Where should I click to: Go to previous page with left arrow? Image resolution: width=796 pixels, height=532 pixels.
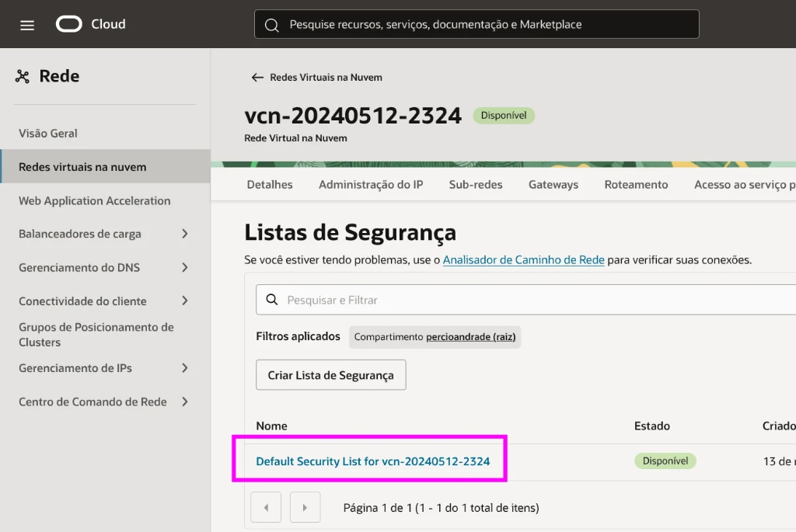(x=266, y=507)
